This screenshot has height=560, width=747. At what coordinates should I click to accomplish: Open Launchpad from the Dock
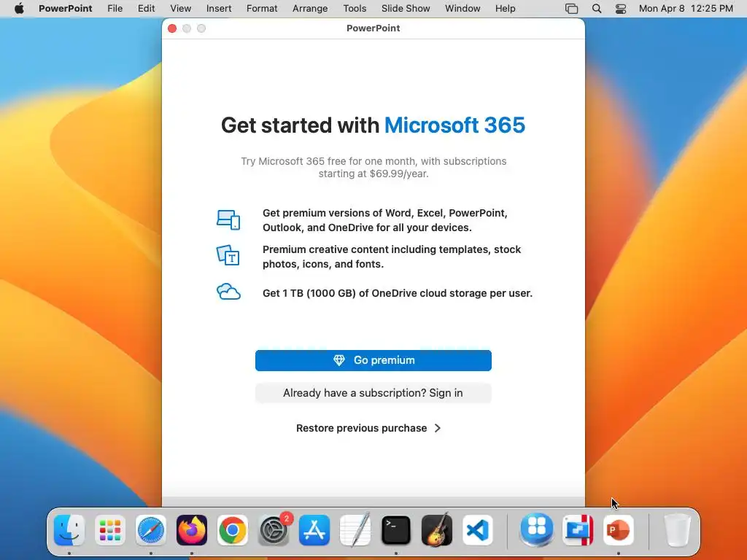(110, 530)
